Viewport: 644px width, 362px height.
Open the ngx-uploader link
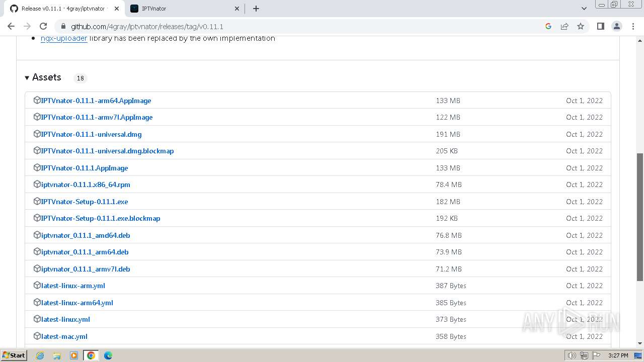[64, 38]
